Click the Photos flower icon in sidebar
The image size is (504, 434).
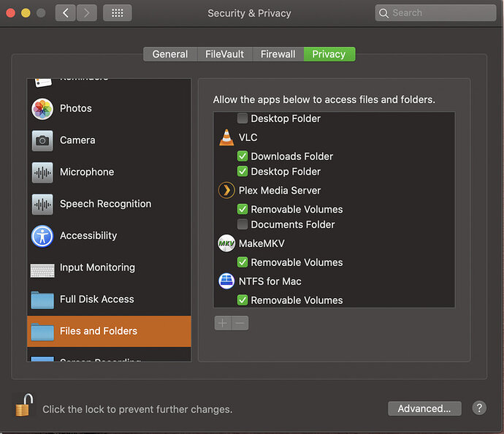click(42, 109)
